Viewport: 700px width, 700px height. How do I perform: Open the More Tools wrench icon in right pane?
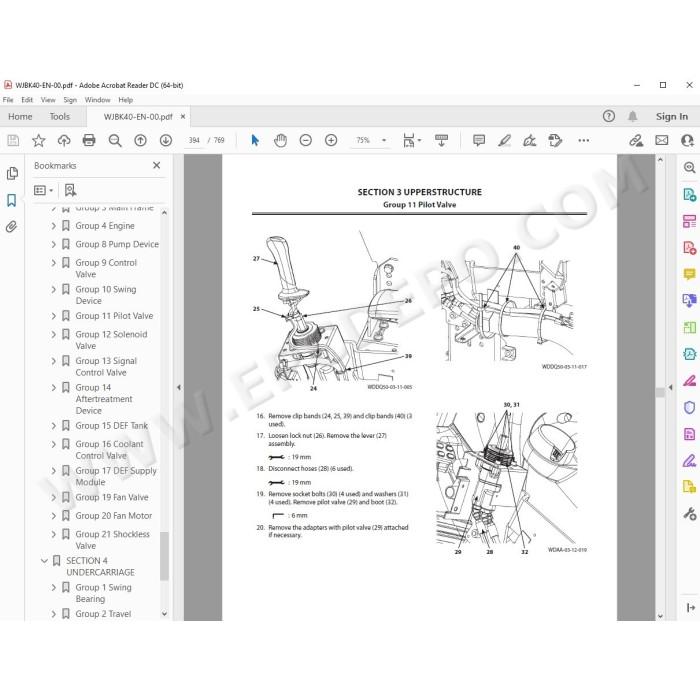pos(690,514)
